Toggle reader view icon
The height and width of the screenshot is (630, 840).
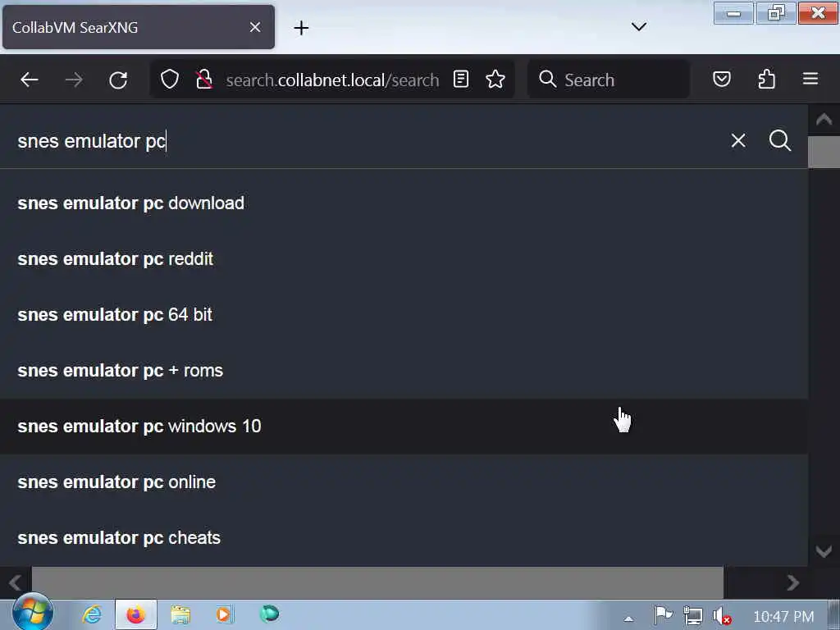click(461, 80)
